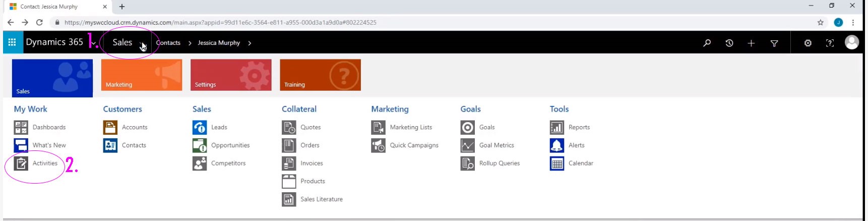The image size is (868, 221).
Task: Click the Dashboards icon under My Work
Action: point(21,127)
